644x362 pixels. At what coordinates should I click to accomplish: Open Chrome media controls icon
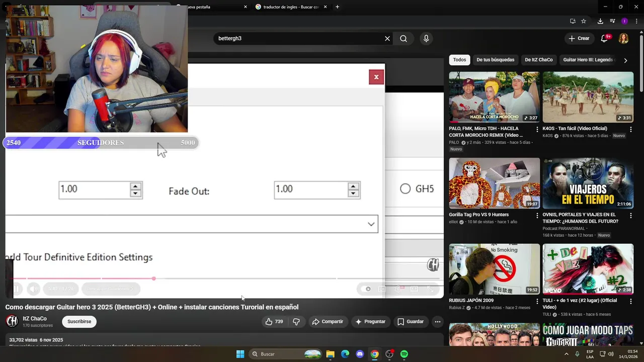point(612,21)
